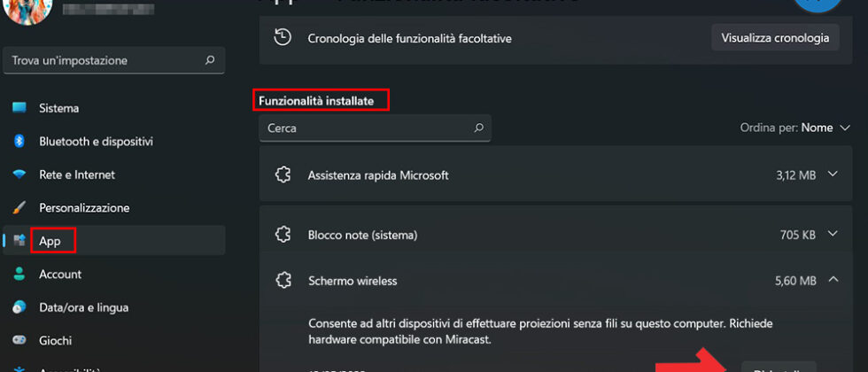Viewport: 868px width, 372px height.
Task: Focus the Cerca features search field
Action: click(x=363, y=128)
